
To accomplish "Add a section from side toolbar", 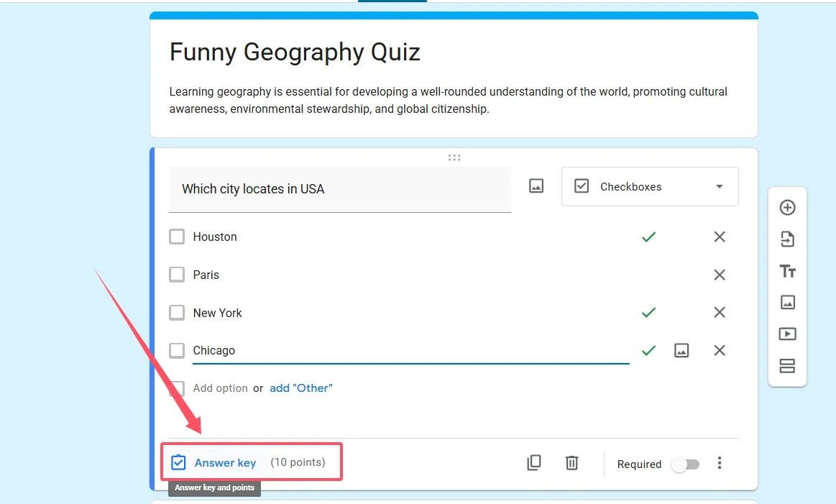I will click(787, 366).
